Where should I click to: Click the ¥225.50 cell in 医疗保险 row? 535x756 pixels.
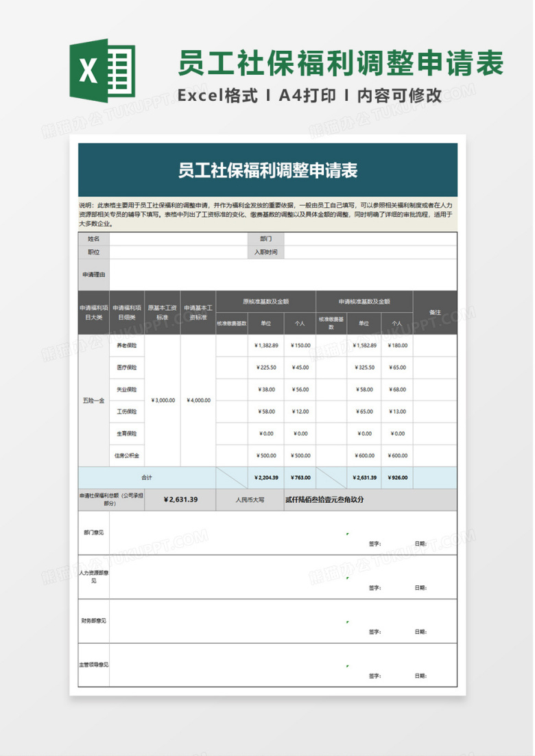(266, 368)
